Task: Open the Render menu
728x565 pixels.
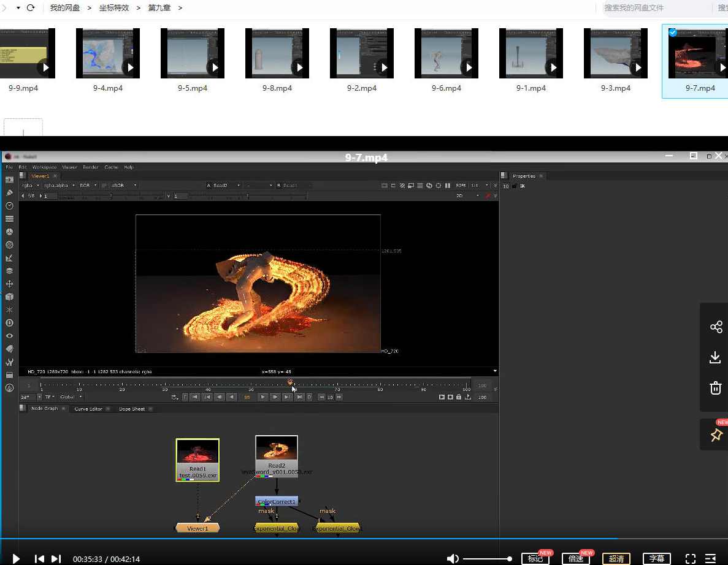Action: click(91, 167)
